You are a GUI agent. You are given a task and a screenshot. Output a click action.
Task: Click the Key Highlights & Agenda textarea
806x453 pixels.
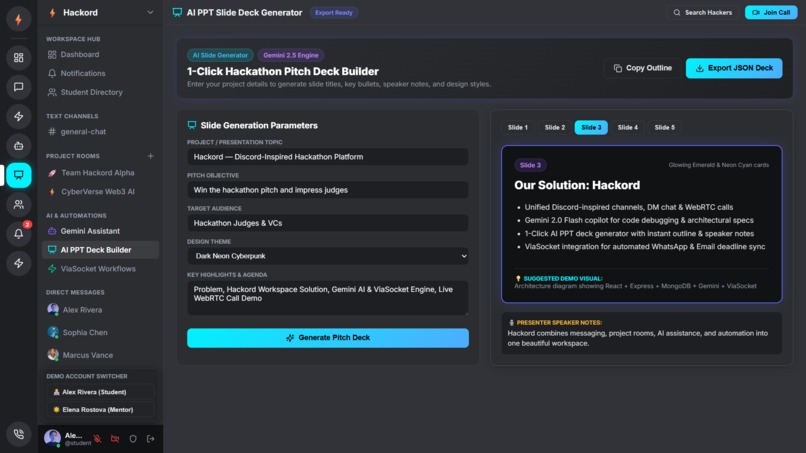click(328, 298)
